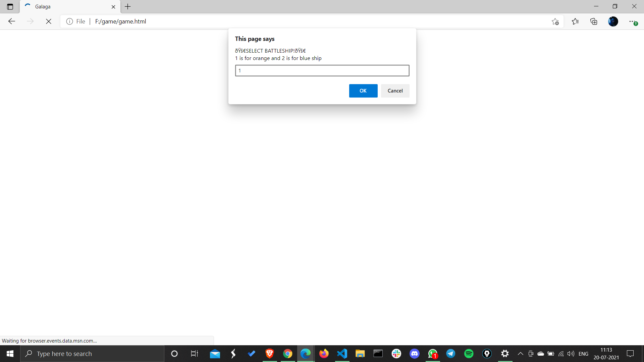Cancel the battleship selection dialog
This screenshot has height=362, width=644.
(395, 91)
